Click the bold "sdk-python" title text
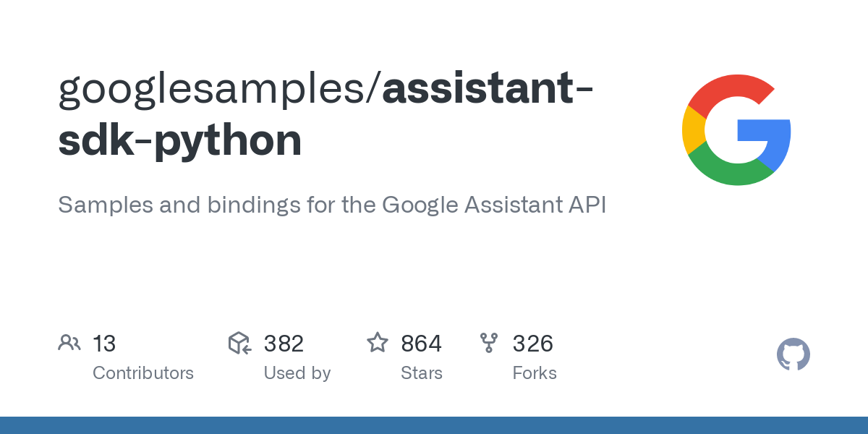This screenshot has width=868, height=434. [x=179, y=140]
